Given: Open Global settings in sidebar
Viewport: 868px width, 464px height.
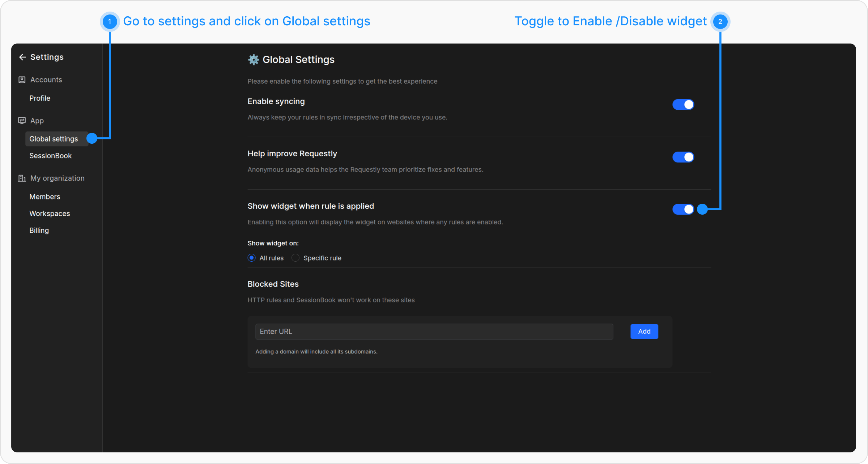Looking at the screenshot, I should click(x=54, y=139).
